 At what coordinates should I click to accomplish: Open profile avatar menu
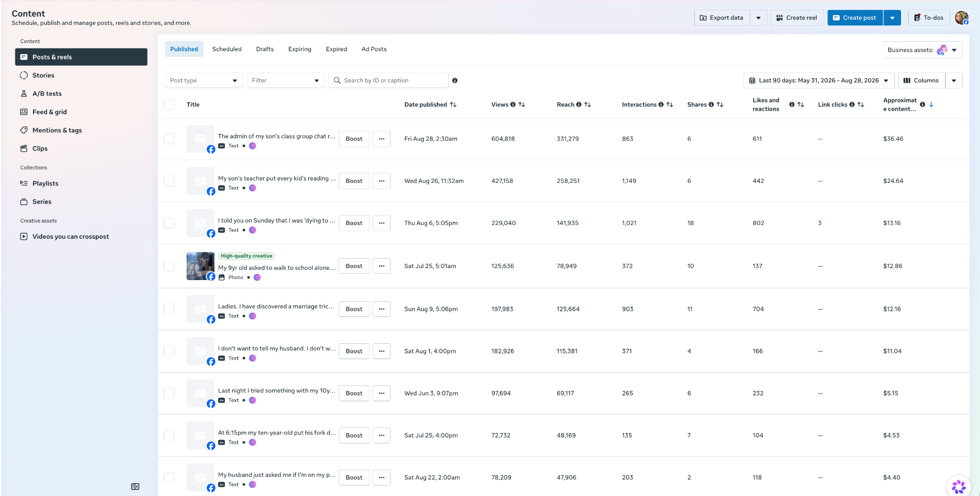[x=961, y=18]
